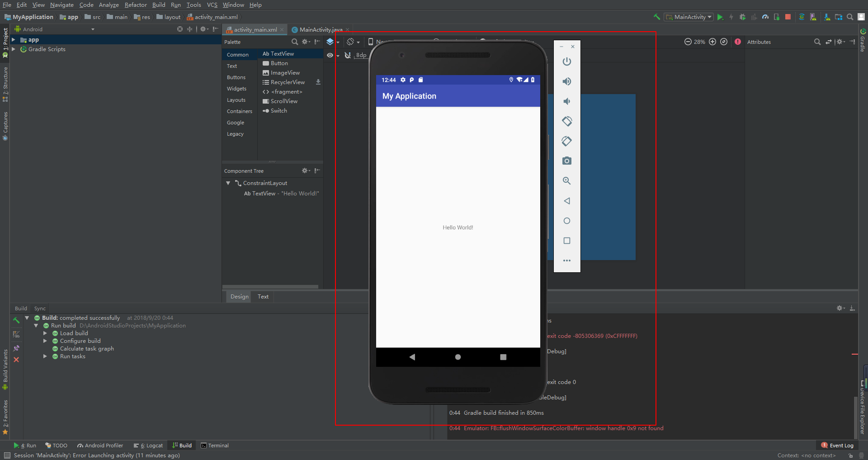Rotate emulator right icon
Viewport: 868px width, 460px height.
coord(567,141)
